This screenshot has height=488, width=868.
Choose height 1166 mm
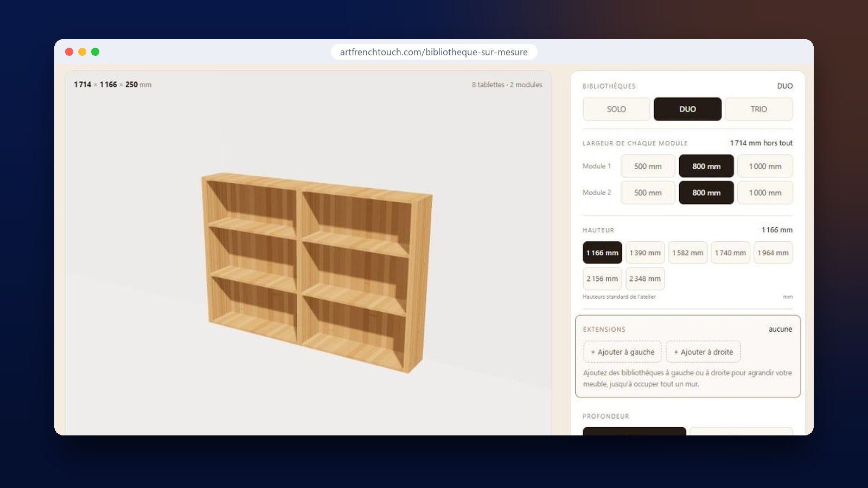[x=602, y=253]
